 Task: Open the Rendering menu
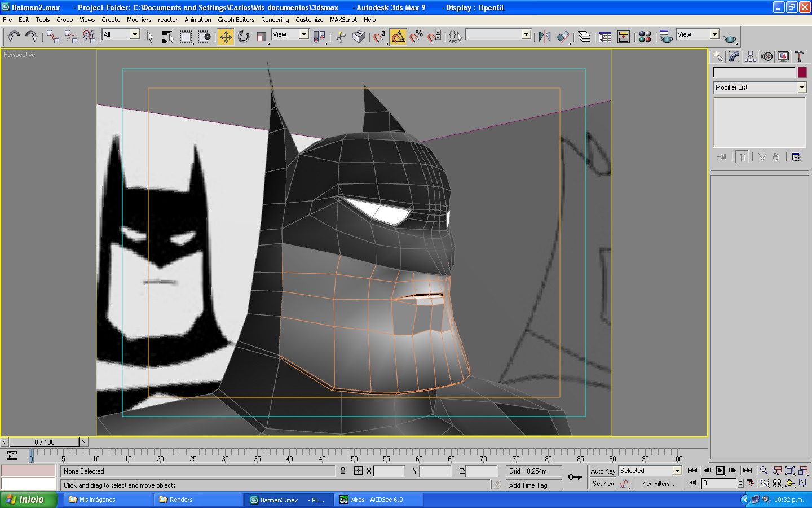[x=275, y=20]
